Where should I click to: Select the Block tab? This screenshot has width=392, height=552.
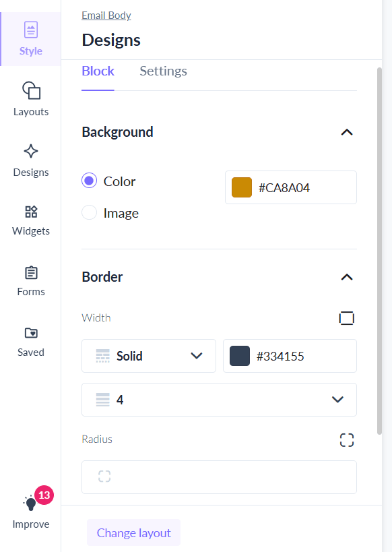(98, 71)
